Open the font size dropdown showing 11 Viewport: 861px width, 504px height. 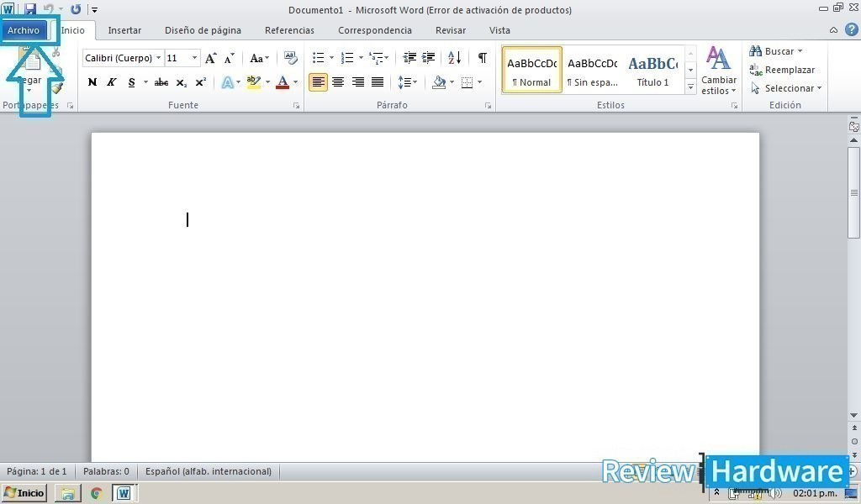click(x=194, y=58)
